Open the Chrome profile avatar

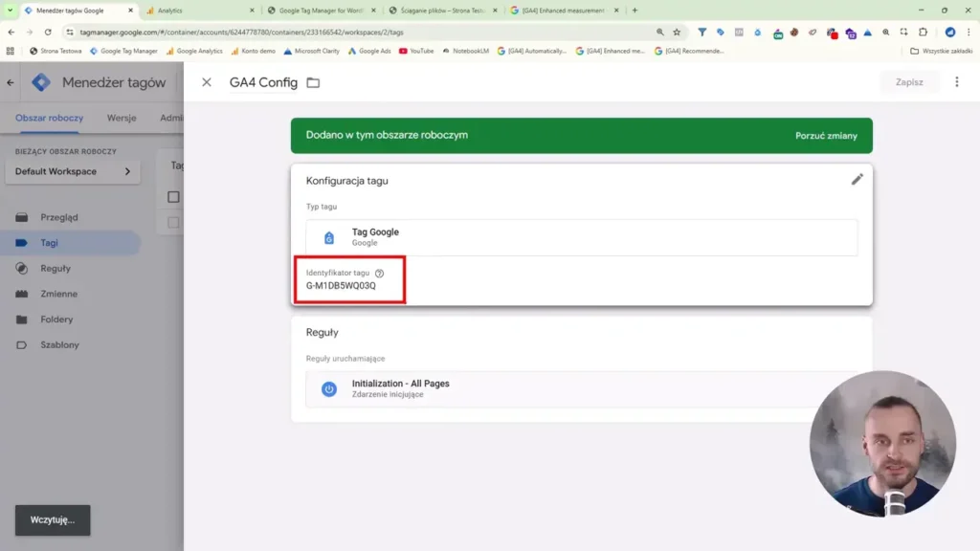click(x=950, y=32)
